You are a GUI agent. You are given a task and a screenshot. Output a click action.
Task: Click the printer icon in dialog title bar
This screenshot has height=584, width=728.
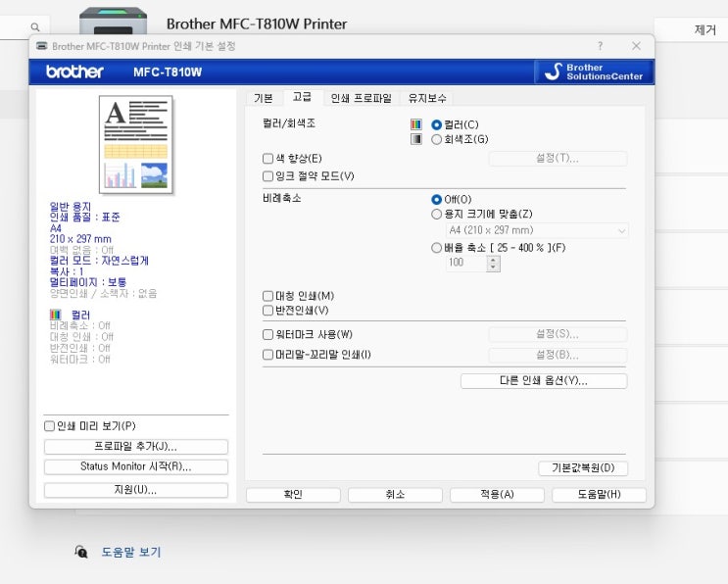click(x=42, y=46)
